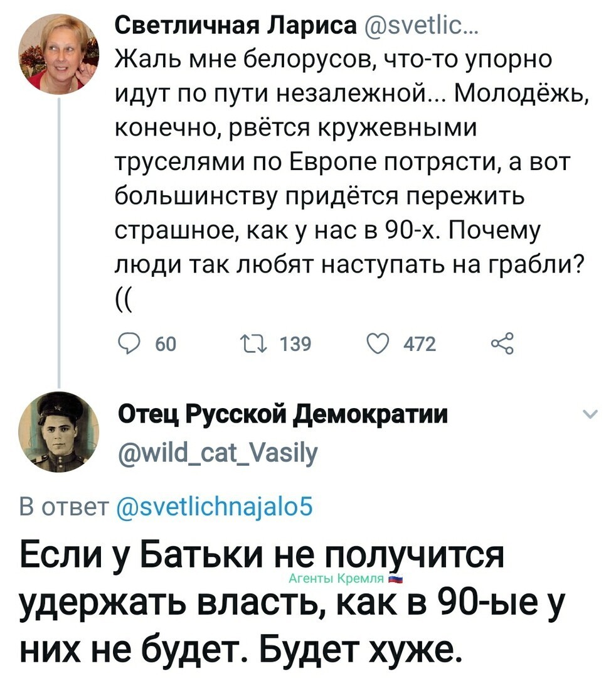Open the truncated @svetlic... handle
Viewport: 616px width, 678px height.
(x=415, y=27)
